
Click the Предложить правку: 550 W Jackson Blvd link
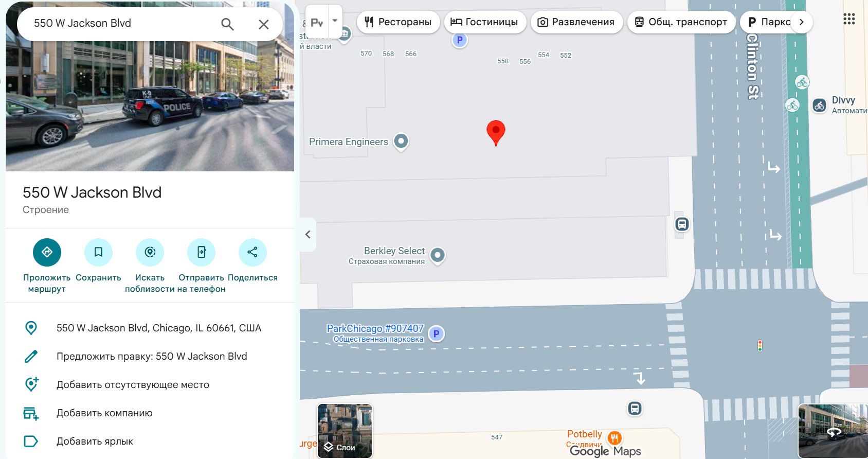point(150,356)
